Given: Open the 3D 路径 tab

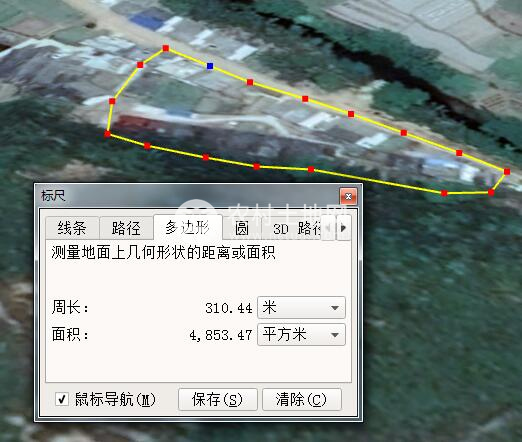Looking at the screenshot, I should [x=292, y=228].
